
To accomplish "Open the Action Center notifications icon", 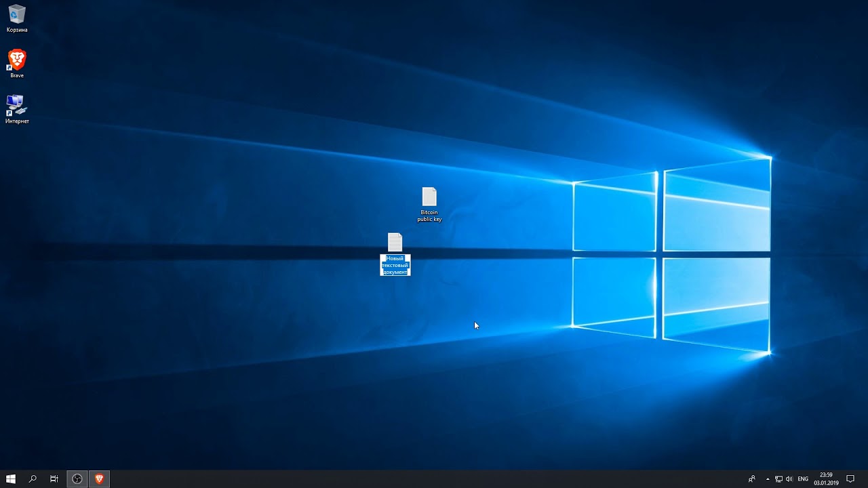I will [x=850, y=479].
